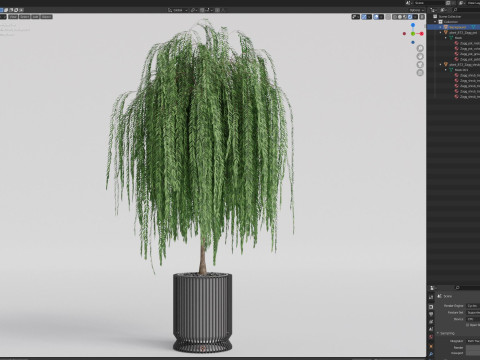Switch to wireframe viewport shading

tap(395, 17)
